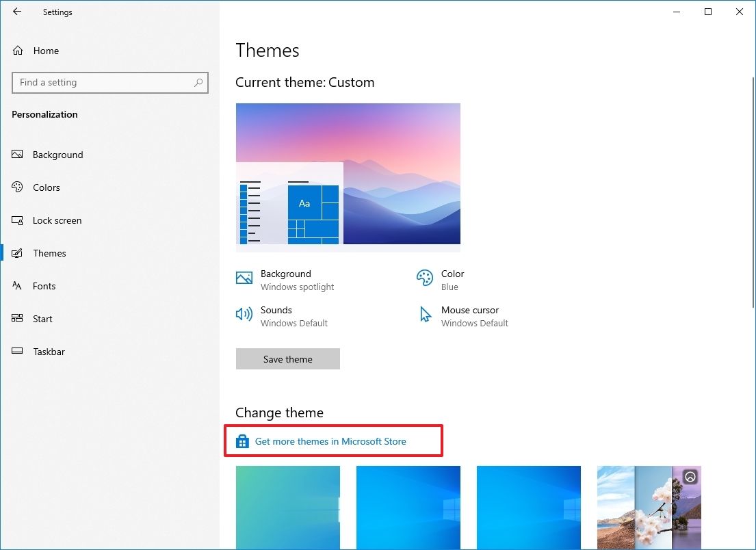Image resolution: width=756 pixels, height=550 pixels.
Task: Open Lock screen settings via its icon
Action: click(17, 220)
